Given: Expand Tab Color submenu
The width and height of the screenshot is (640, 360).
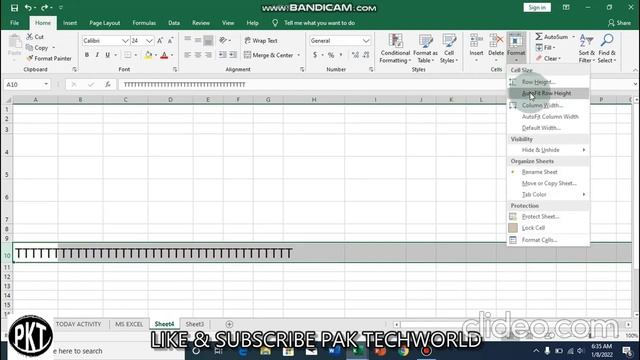Looking at the screenshot, I should [x=548, y=195].
